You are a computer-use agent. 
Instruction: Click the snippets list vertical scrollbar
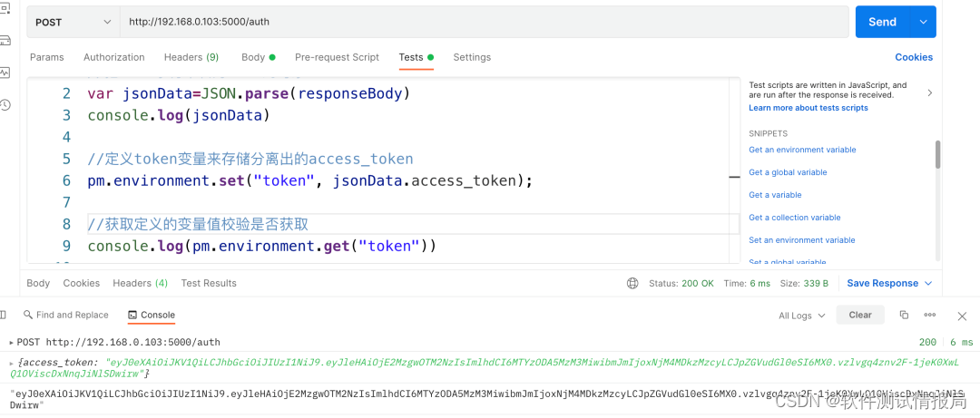pyautogui.click(x=937, y=154)
